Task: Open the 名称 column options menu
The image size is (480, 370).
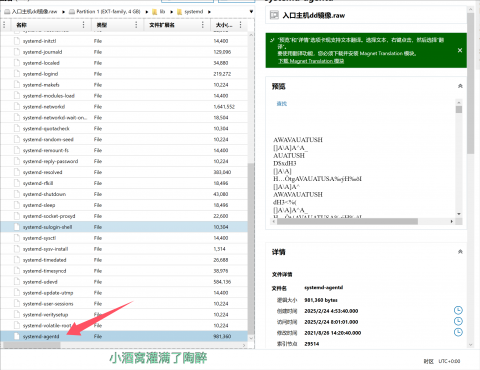Action: pos(83,25)
